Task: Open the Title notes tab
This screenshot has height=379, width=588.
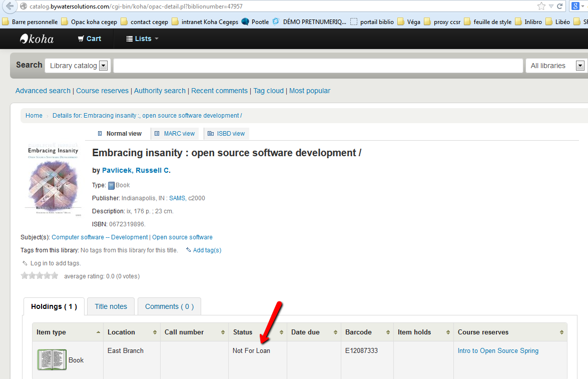Action: click(x=111, y=306)
